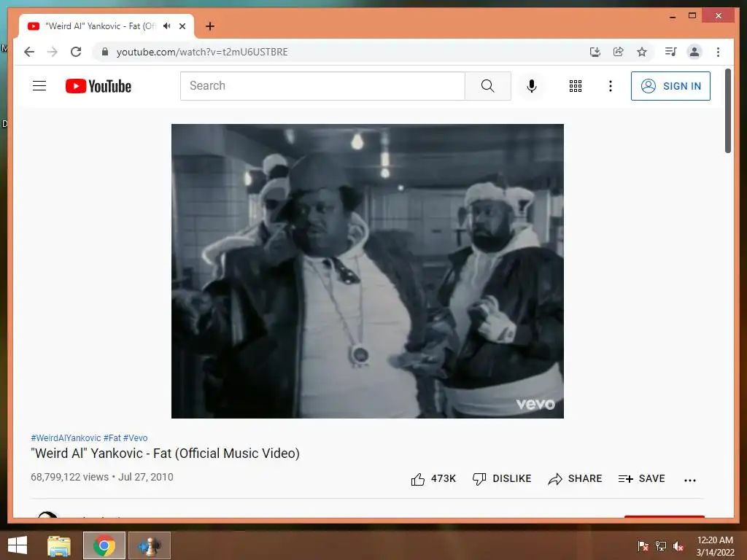747x560 pixels.
Task: Open the SHARE dialog
Action: pyautogui.click(x=575, y=479)
